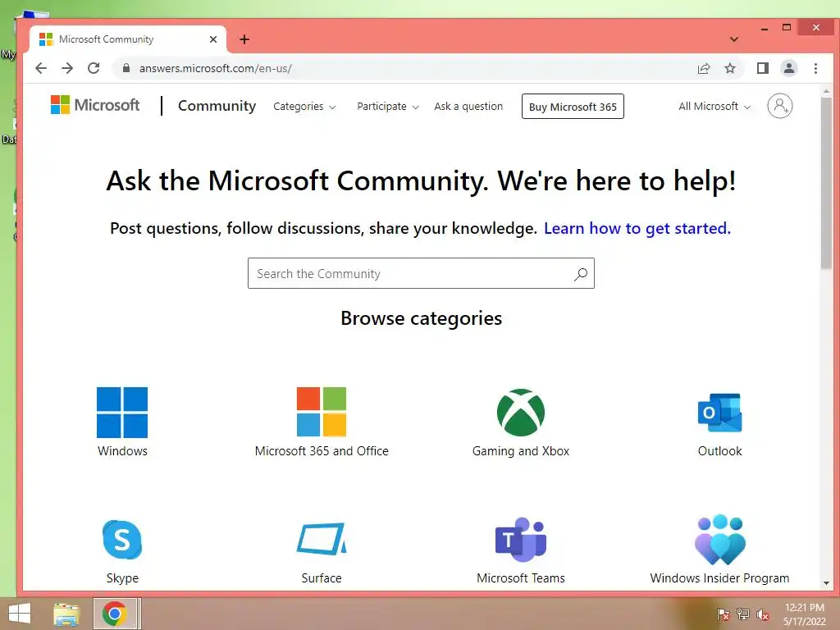Open the Surface category icon
Screen dimensions: 840x630
(322, 539)
